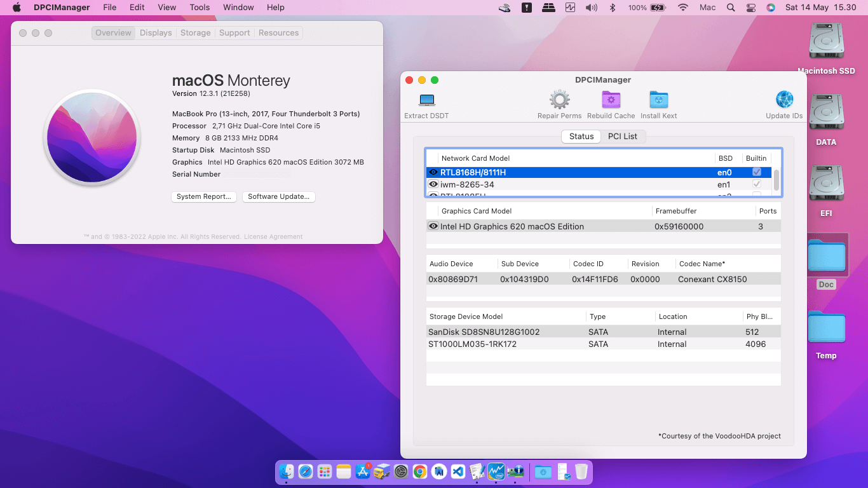
Task: Select the ST1000LM035-1RK172 storage row
Action: click(603, 344)
